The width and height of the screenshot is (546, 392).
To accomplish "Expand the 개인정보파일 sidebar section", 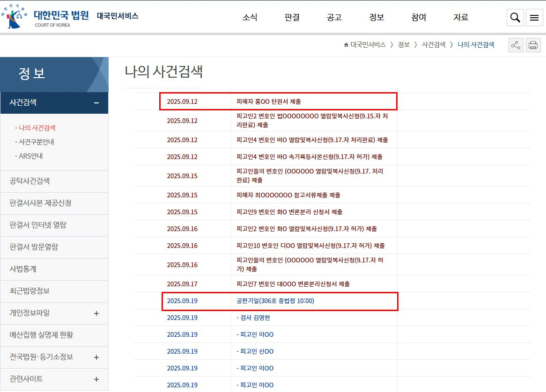I will coord(96,313).
